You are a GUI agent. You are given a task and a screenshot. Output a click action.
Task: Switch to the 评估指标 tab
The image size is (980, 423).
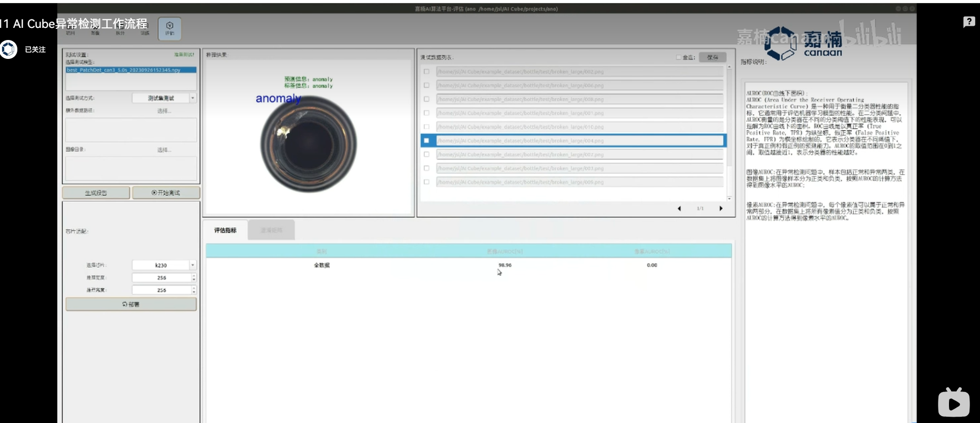225,230
